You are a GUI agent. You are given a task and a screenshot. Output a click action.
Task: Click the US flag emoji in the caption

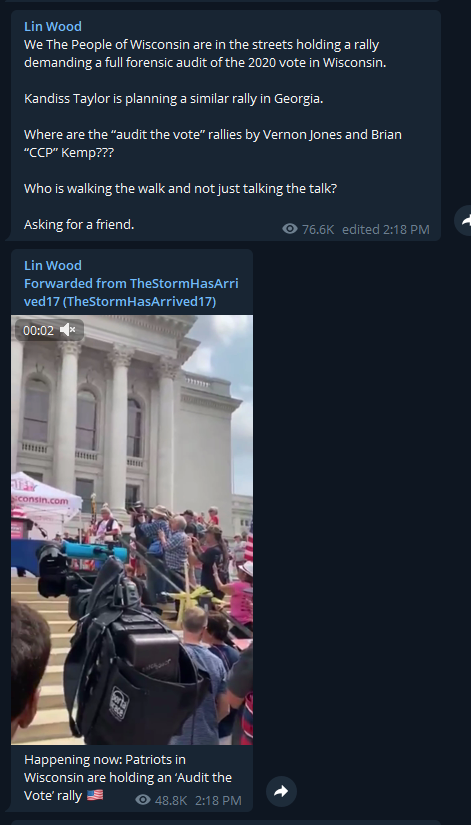[x=95, y=795]
